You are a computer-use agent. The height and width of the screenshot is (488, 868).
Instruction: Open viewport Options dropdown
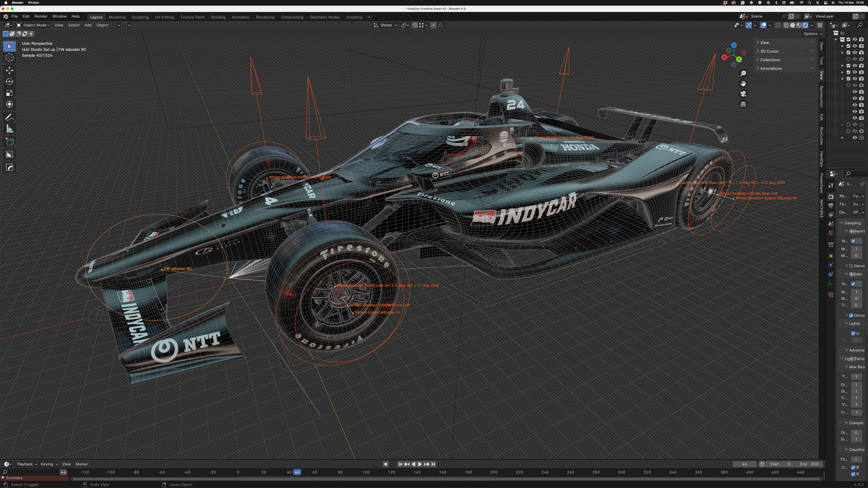pos(812,34)
